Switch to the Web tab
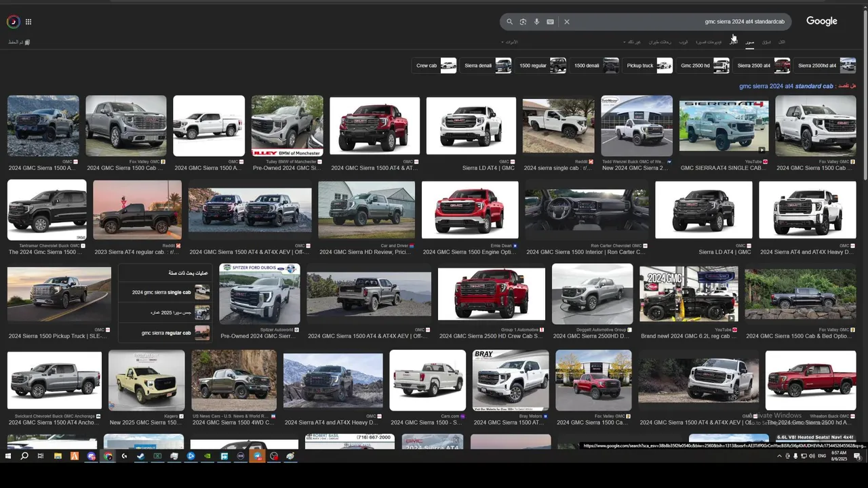Image resolution: width=868 pixels, height=488 pixels. tap(684, 42)
